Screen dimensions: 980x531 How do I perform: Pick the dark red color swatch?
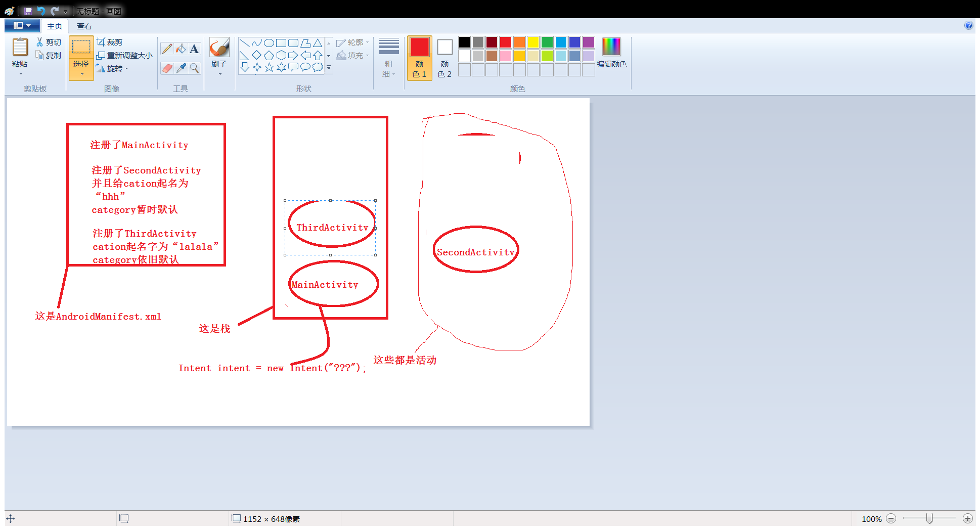click(x=492, y=42)
